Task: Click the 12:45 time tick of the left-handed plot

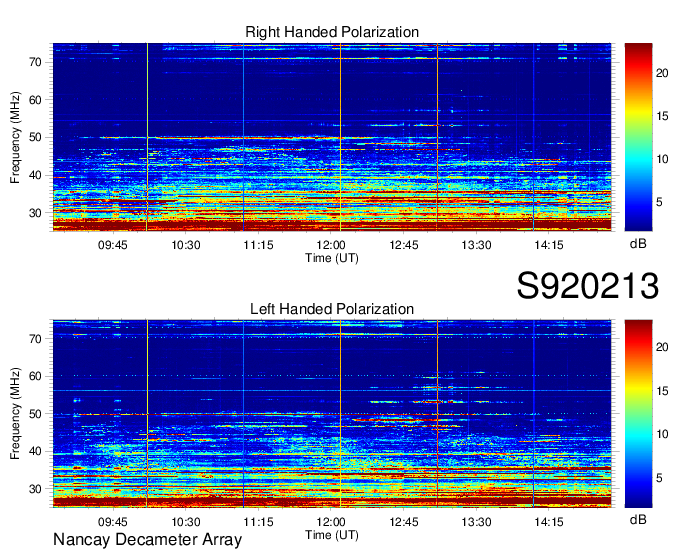Action: click(x=404, y=522)
